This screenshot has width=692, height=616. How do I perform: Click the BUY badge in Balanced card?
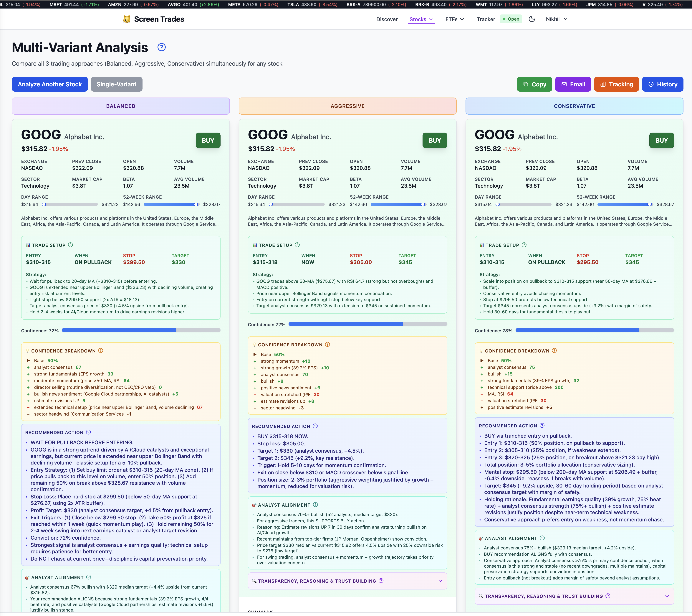208,140
